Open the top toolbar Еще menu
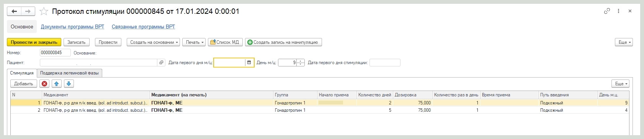The image size is (644, 139). pyautogui.click(x=624, y=42)
